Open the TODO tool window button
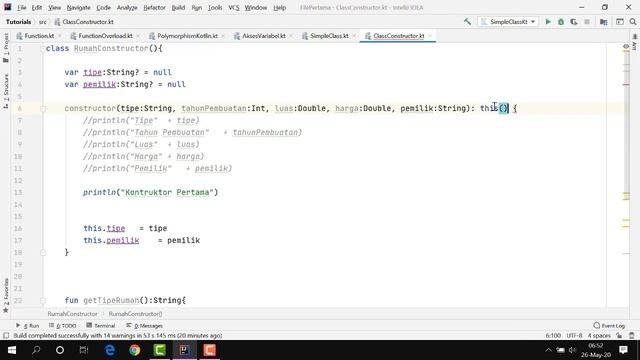The image size is (640, 360). pos(62,326)
